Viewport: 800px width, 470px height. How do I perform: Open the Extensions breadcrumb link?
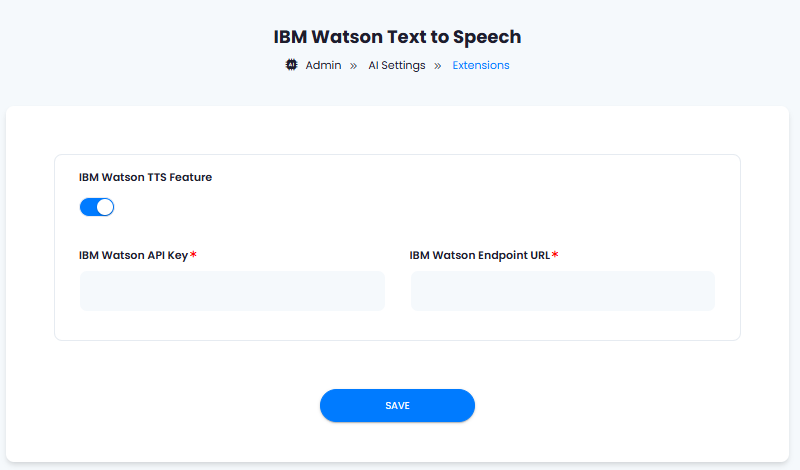(x=481, y=65)
